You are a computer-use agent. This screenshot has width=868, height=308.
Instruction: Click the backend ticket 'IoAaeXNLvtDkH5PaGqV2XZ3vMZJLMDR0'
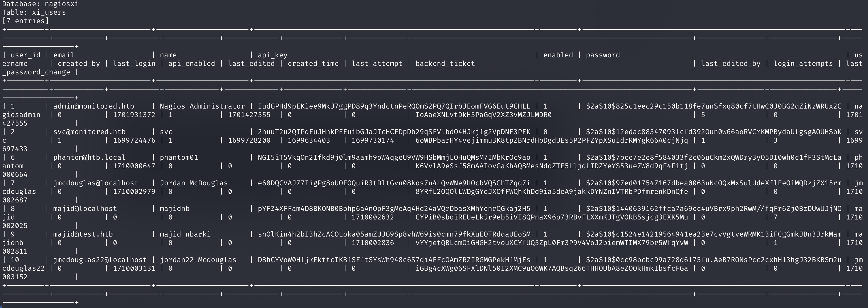point(483,115)
